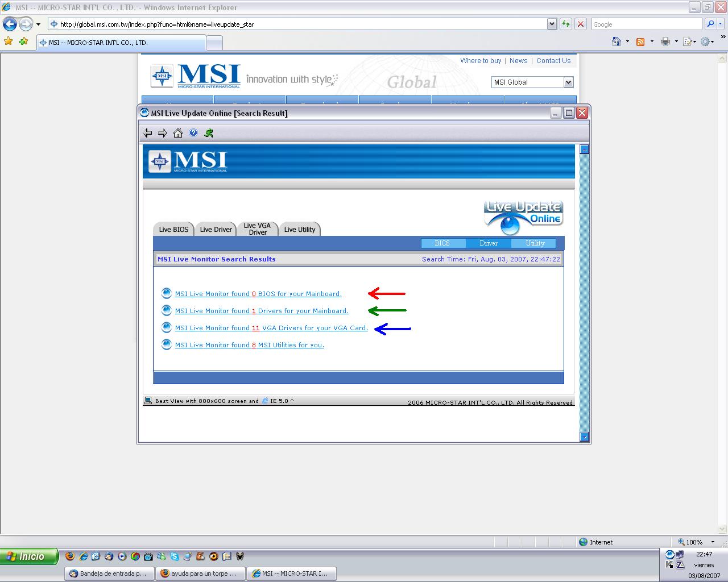Launch Internet Explorer from Quick Launch
Image resolution: width=728 pixels, height=582 pixels.
(83, 556)
